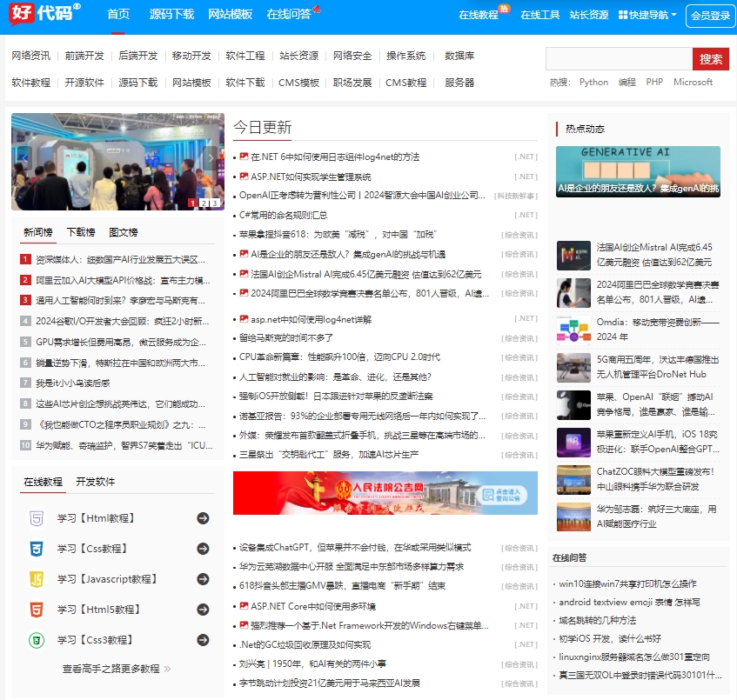Switch to the 图文榜 tab
Image resolution: width=737 pixels, height=700 pixels.
124,232
